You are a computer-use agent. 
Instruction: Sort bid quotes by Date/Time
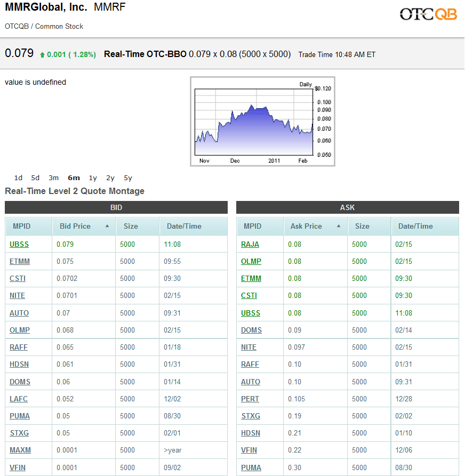tap(186, 226)
